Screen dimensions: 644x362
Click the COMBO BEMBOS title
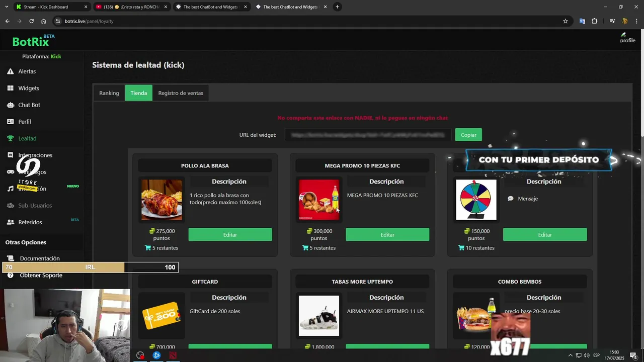(520, 282)
